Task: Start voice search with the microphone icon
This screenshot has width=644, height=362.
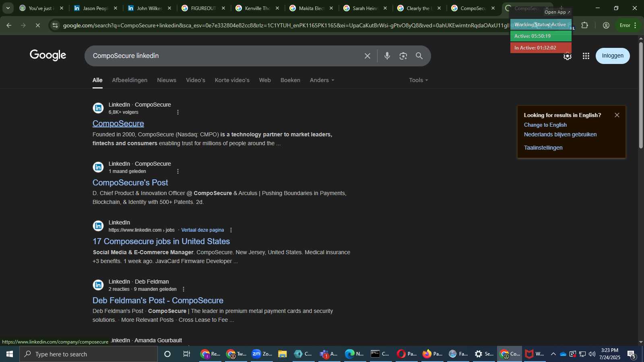Action: click(x=387, y=56)
